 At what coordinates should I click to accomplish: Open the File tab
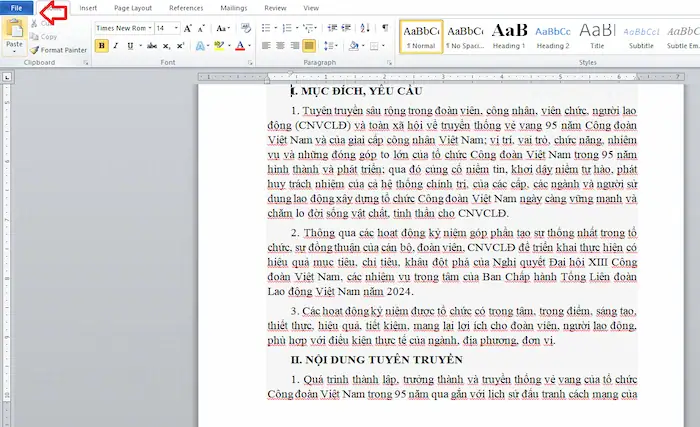[17, 7]
